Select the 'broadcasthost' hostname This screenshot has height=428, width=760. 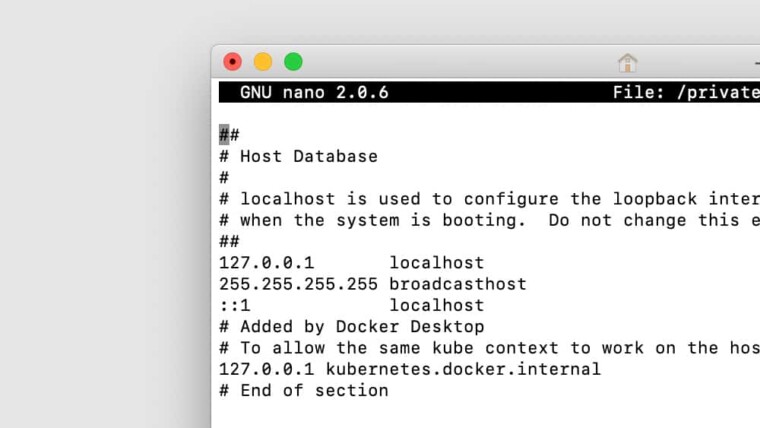(458, 284)
